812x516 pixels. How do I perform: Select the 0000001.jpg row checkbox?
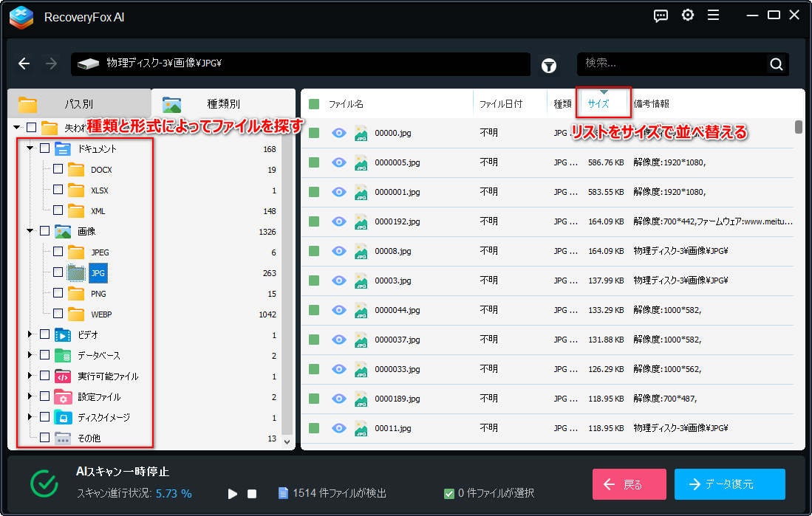tap(314, 192)
